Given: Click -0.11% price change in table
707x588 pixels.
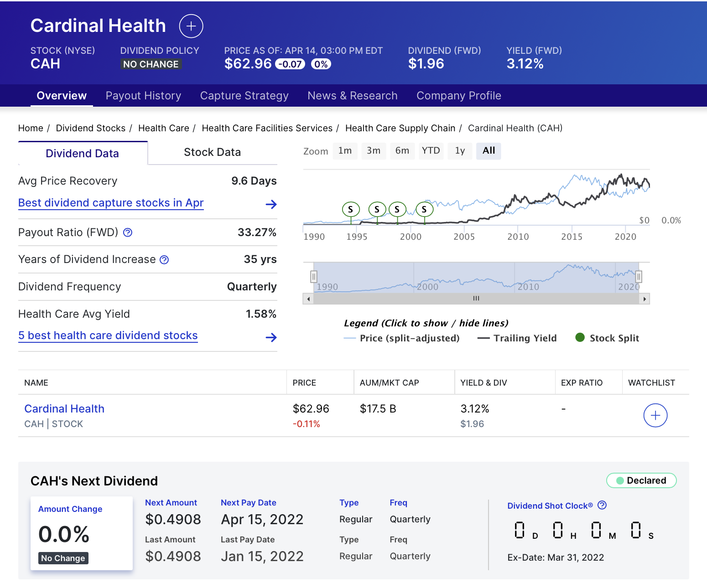Looking at the screenshot, I should tap(306, 424).
